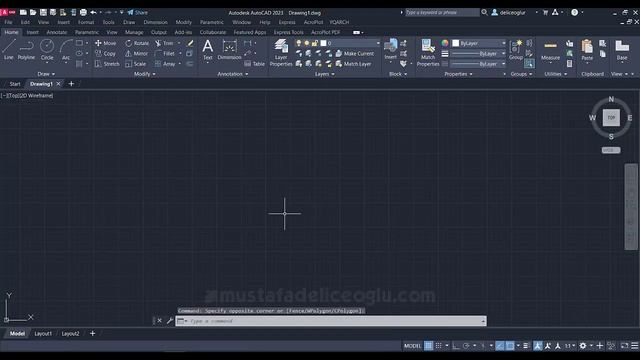Expand the Properties panel

tap(458, 74)
